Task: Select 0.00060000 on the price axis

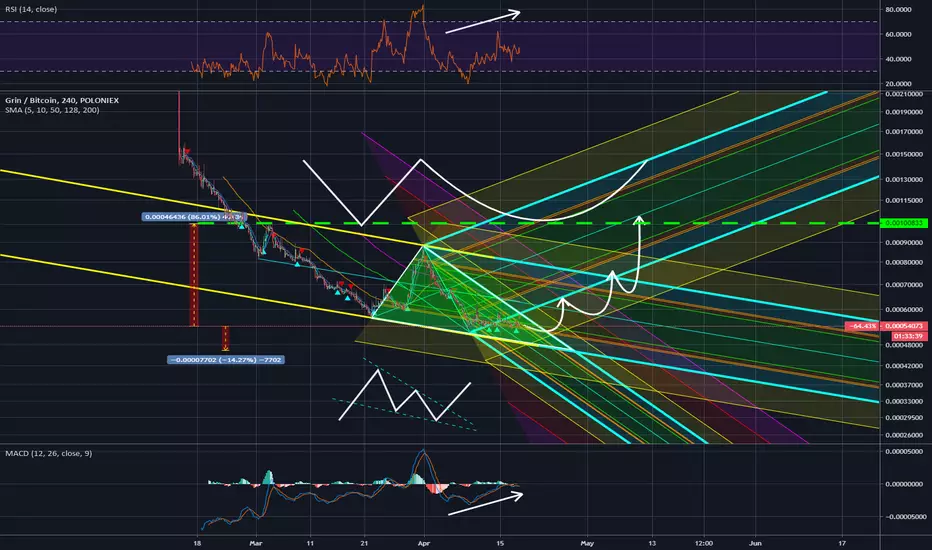Action: tap(904, 310)
